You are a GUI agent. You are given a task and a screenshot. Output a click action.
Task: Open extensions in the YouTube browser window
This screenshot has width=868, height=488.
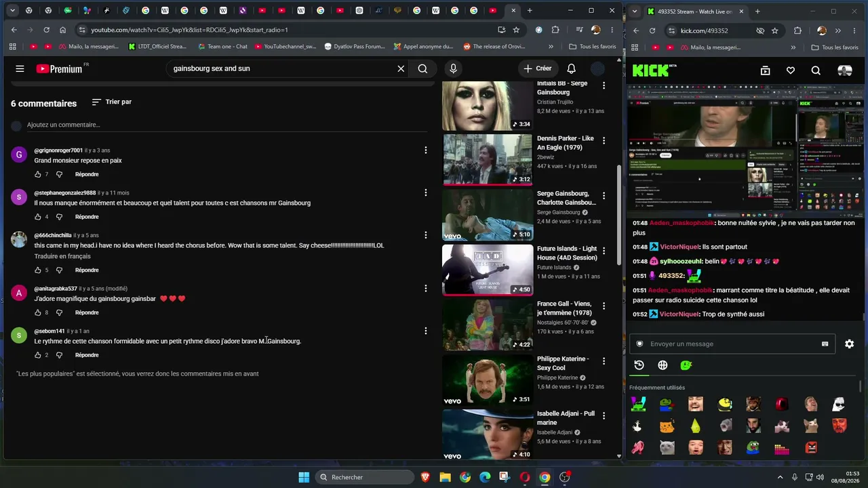click(x=555, y=30)
